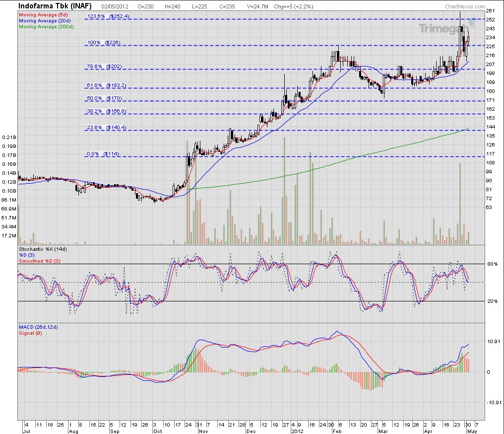Click the 17.2M volume axis label
Image resolution: width=504 pixels, height=434 pixels.
click(9, 235)
